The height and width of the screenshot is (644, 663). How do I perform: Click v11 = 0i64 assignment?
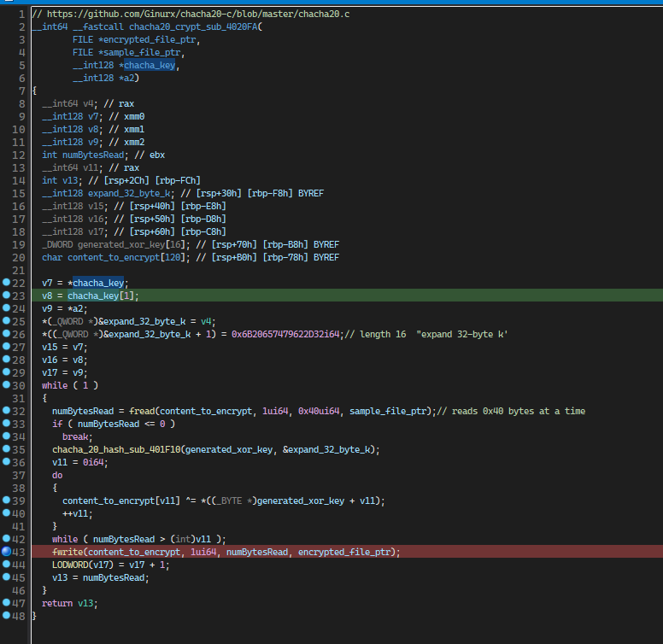click(80, 463)
